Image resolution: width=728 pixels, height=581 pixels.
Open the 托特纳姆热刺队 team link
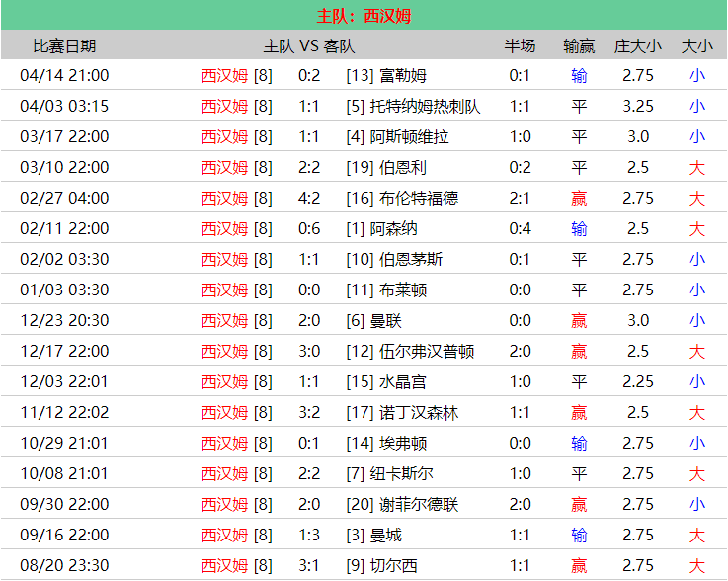(x=425, y=106)
